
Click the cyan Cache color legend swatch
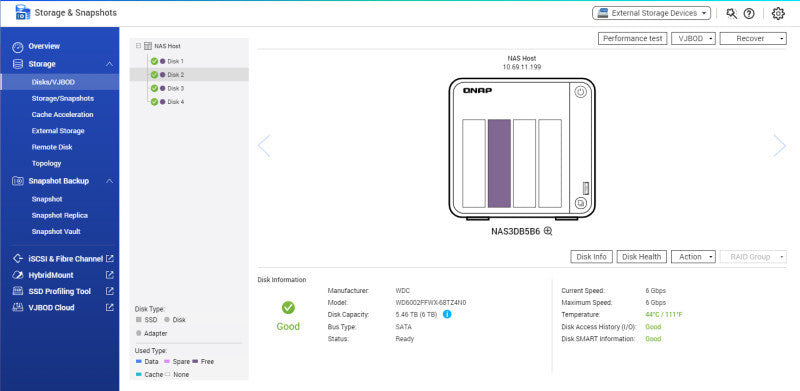pyautogui.click(x=139, y=375)
